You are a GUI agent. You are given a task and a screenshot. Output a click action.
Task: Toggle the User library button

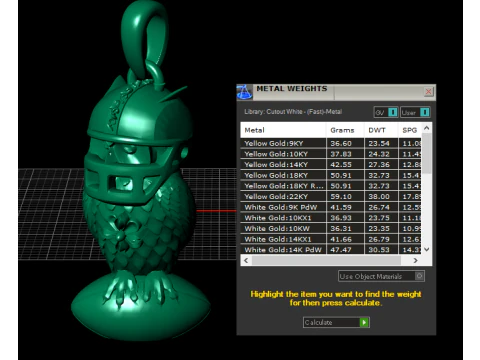(x=415, y=112)
